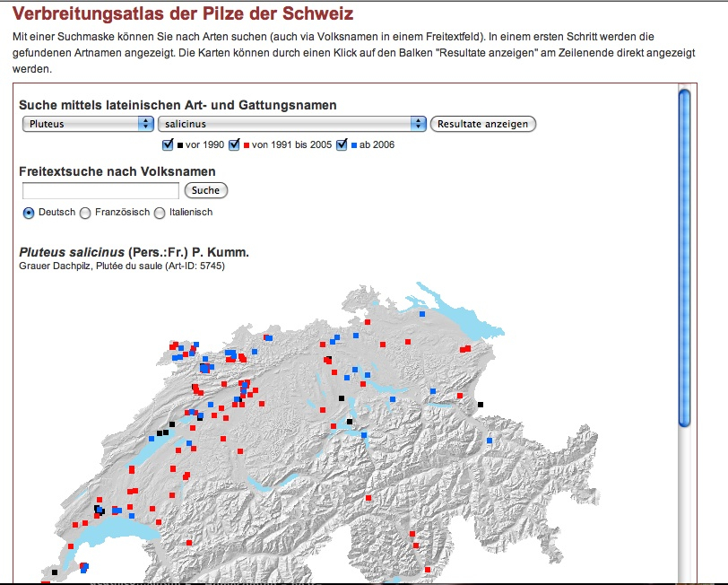Select the Deutsch radio button
The height and width of the screenshot is (585, 728).
[29, 213]
